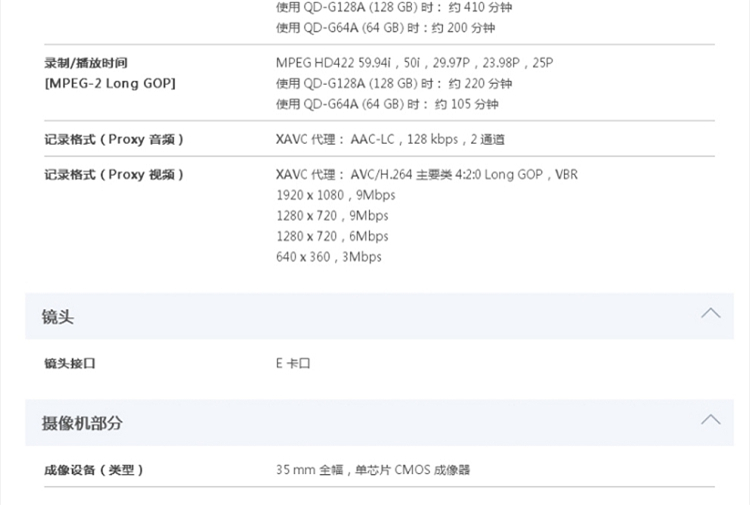Click the 35 mm 全幅 CMOS description

[373, 470]
